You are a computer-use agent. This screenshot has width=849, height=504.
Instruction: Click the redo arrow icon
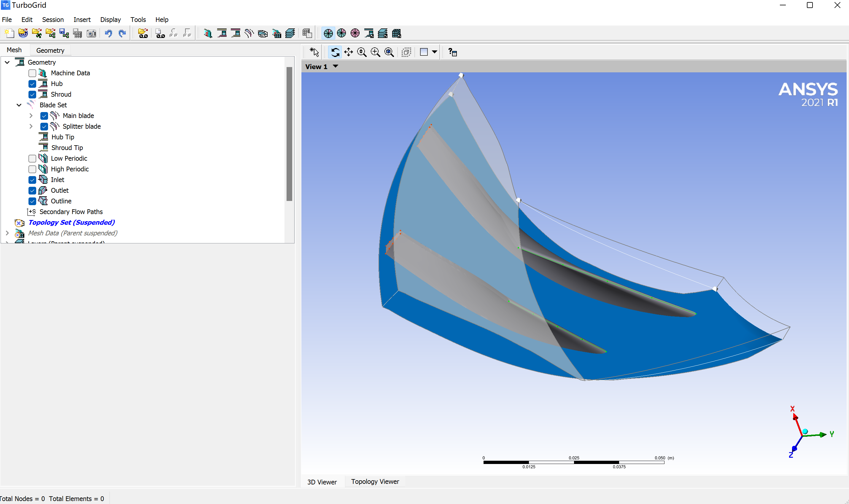pos(122,33)
